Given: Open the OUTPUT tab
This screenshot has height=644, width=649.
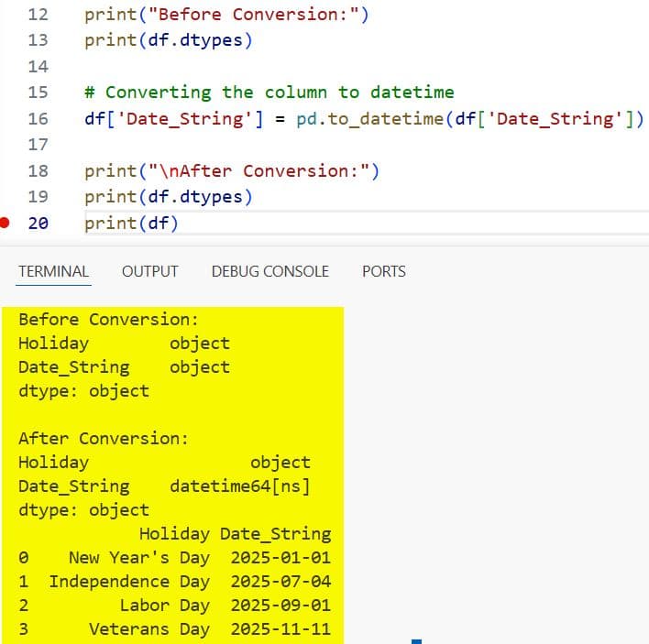Looking at the screenshot, I should (x=149, y=272).
